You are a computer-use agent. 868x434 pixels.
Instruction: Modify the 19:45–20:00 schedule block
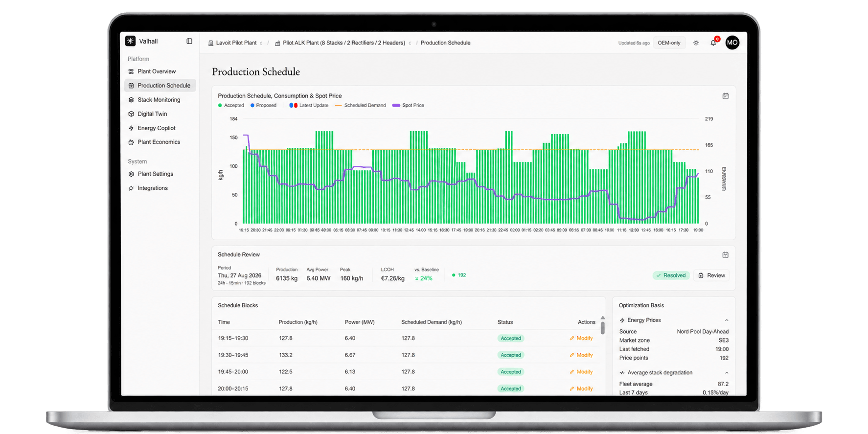click(x=581, y=372)
